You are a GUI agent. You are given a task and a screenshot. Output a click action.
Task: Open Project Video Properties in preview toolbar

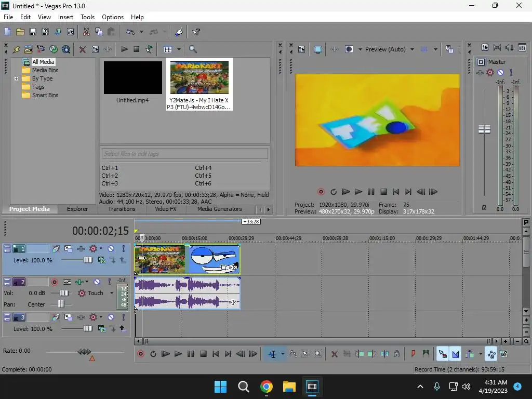point(302,49)
